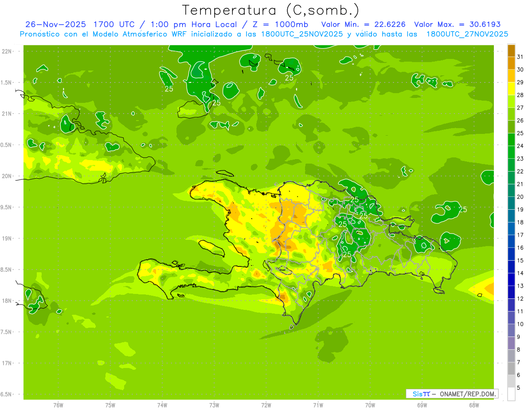Select "Valor Min. = 22.6226" text

(364, 24)
